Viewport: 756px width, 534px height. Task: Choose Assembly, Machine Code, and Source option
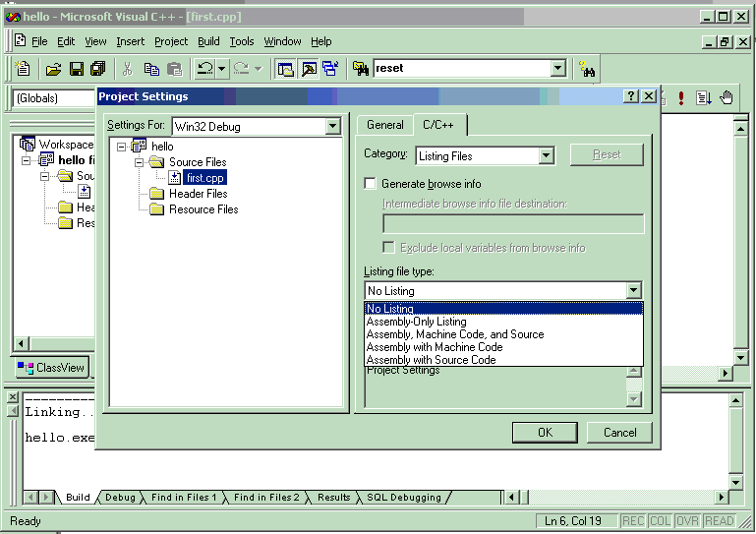pyautogui.click(x=504, y=334)
